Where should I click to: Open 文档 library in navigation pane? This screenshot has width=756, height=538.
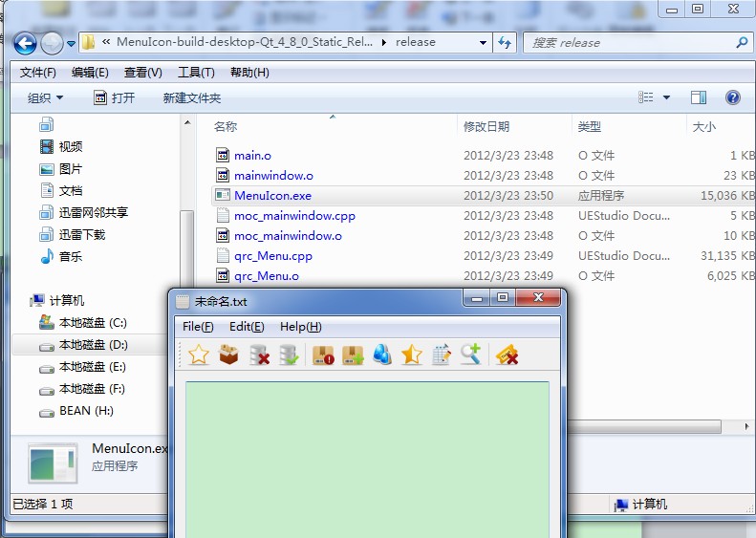click(71, 190)
